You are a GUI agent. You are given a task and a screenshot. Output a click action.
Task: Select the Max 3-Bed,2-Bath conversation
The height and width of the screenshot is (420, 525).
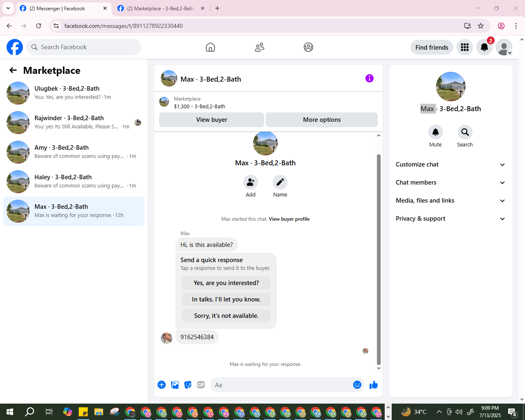[74, 211]
